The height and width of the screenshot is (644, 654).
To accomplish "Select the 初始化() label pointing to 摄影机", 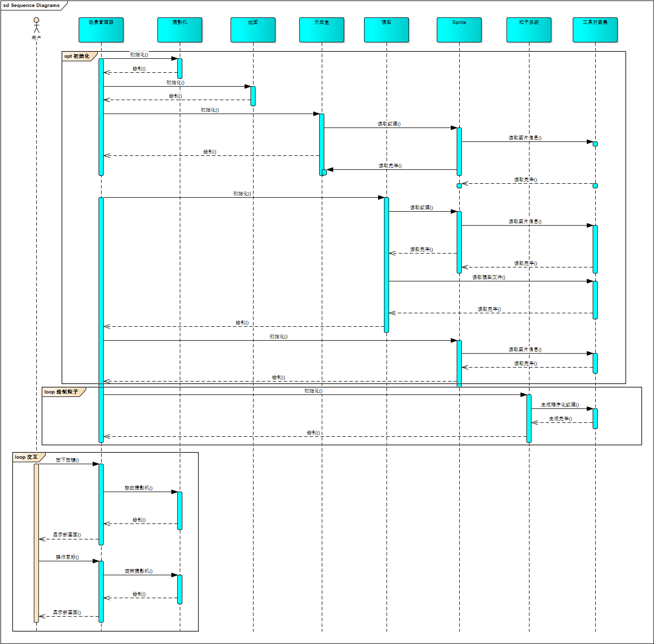I will (139, 55).
